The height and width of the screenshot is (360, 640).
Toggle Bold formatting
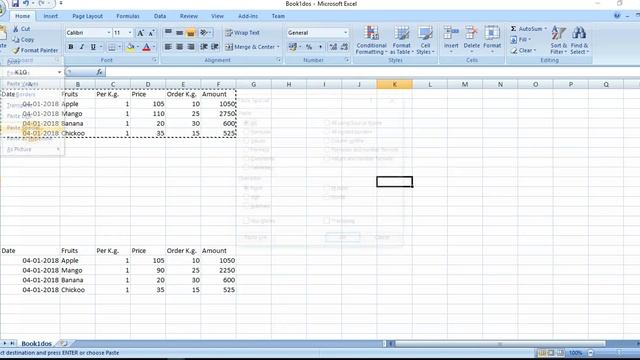coord(71,47)
